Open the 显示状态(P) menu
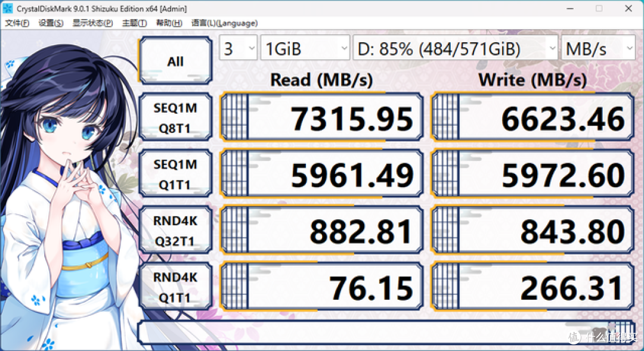Screen dimensions: 644x351 coord(93,23)
